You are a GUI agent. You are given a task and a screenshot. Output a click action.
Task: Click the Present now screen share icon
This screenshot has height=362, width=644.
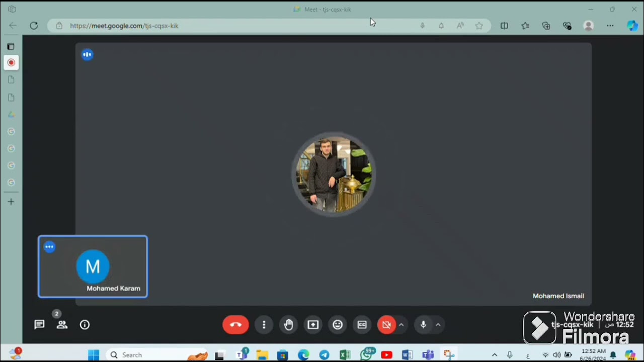313,325
